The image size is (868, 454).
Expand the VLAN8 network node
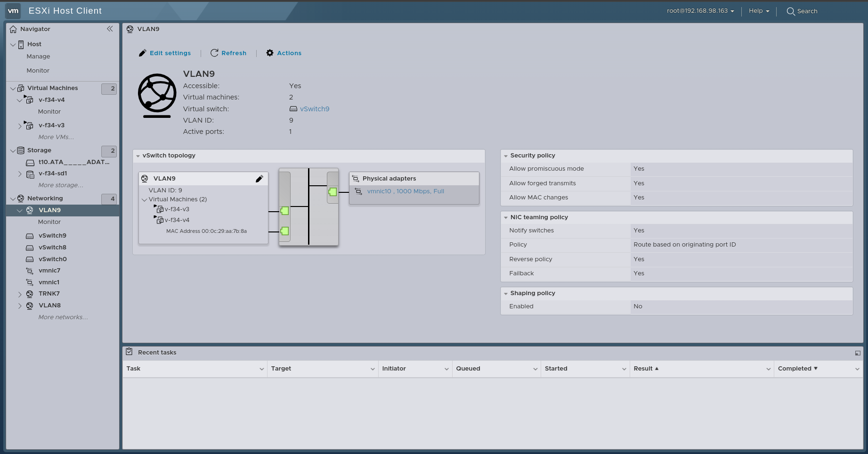tap(20, 306)
